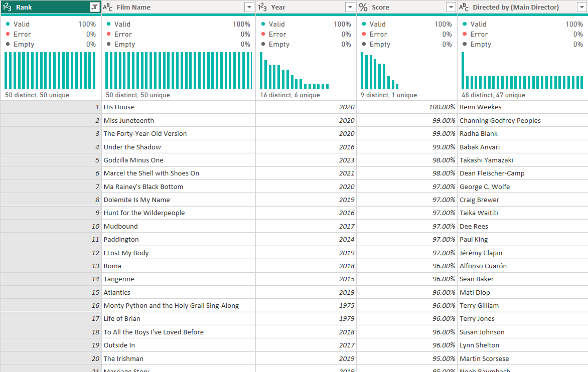Click the Score percentage type icon
This screenshot has height=372, width=588.
pos(363,7)
